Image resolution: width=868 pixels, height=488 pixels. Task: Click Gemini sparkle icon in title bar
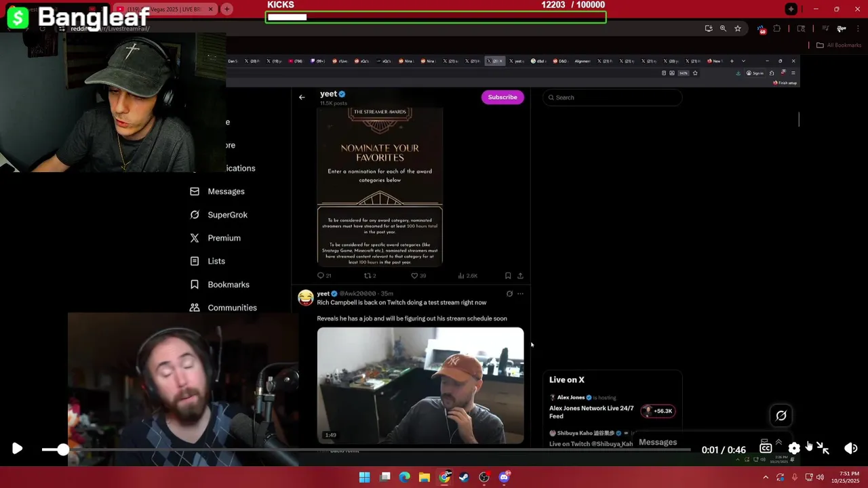[791, 9]
